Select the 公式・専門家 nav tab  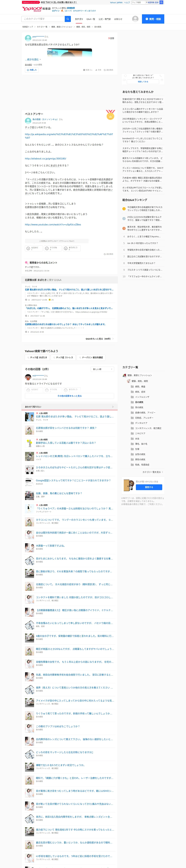pyautogui.click(x=105, y=19)
